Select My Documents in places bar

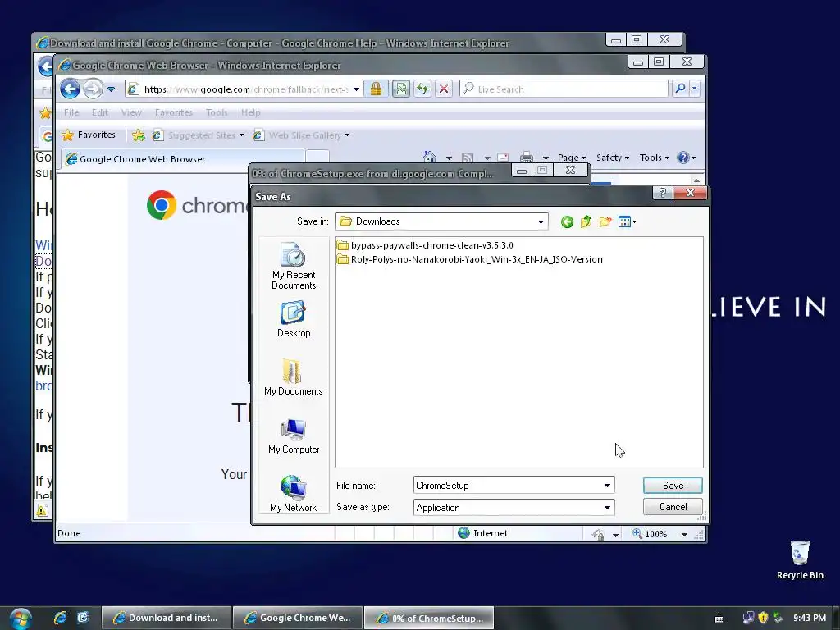[294, 377]
